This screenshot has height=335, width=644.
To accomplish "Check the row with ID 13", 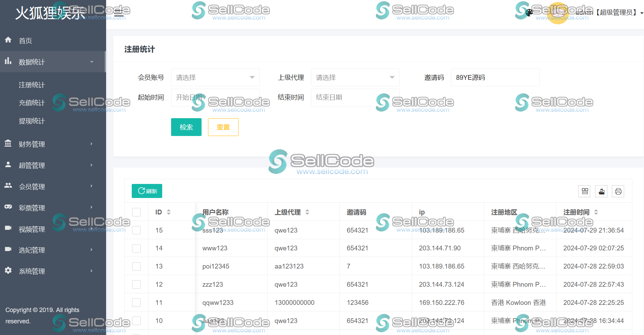I will [x=136, y=266].
